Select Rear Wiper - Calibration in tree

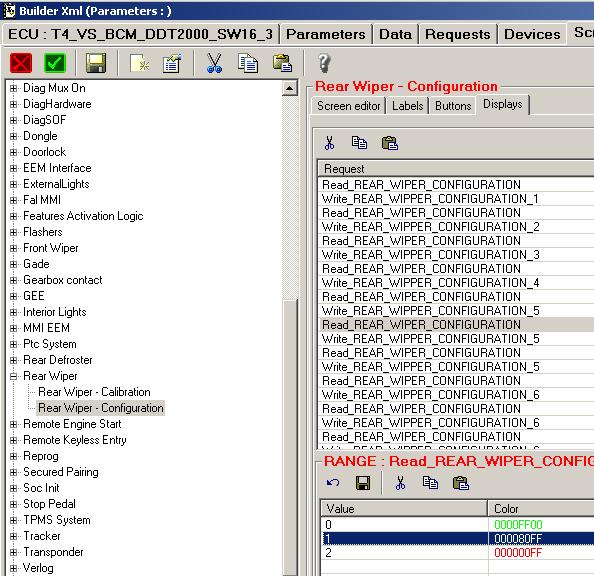94,392
